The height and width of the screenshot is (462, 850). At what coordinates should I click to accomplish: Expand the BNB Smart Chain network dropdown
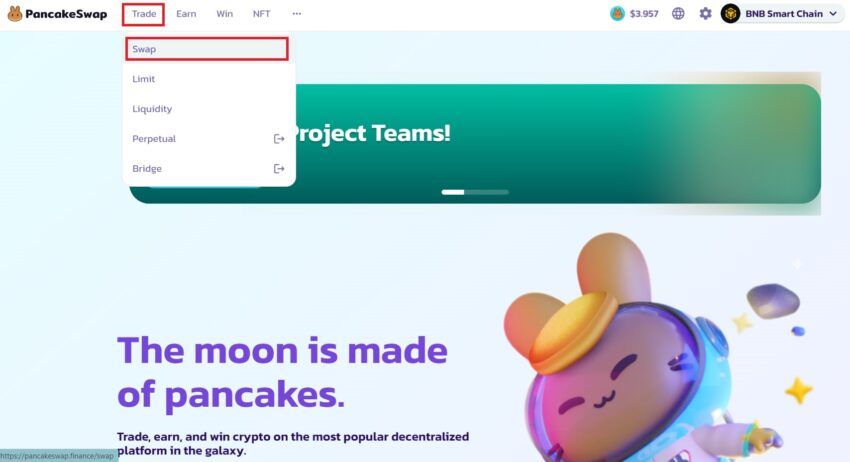[x=781, y=14]
